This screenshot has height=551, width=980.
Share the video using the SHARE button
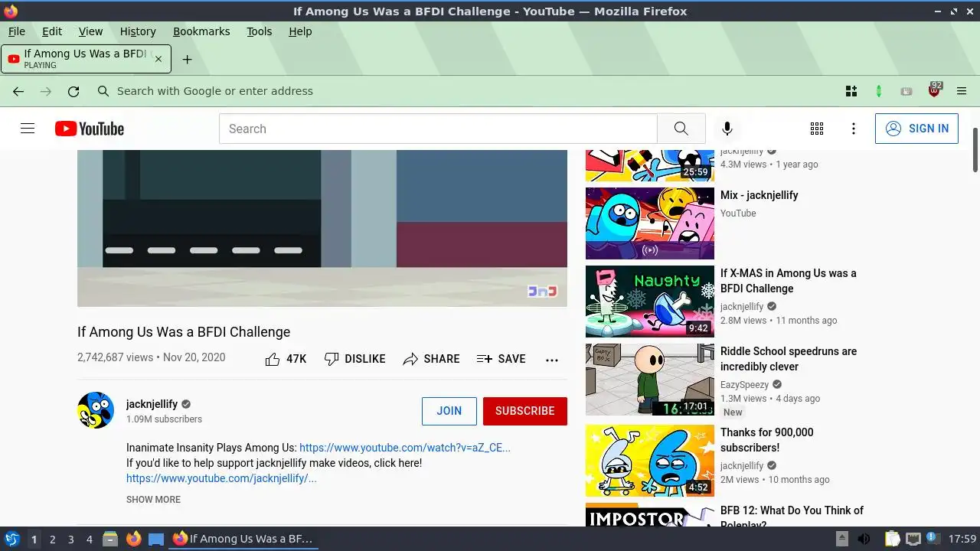coord(431,359)
